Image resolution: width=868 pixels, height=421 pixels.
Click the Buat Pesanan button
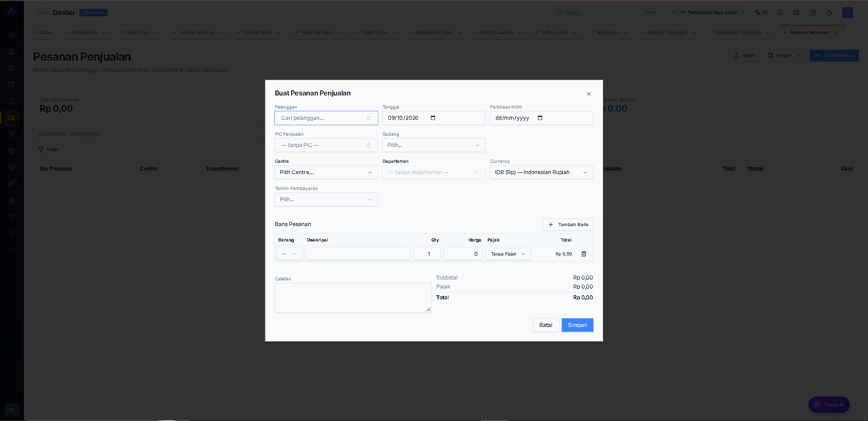(834, 56)
